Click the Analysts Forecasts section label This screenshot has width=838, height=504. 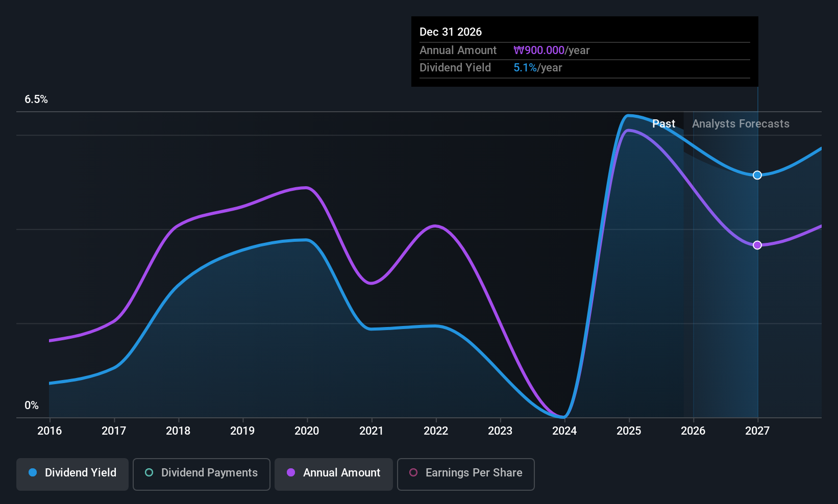click(x=741, y=124)
